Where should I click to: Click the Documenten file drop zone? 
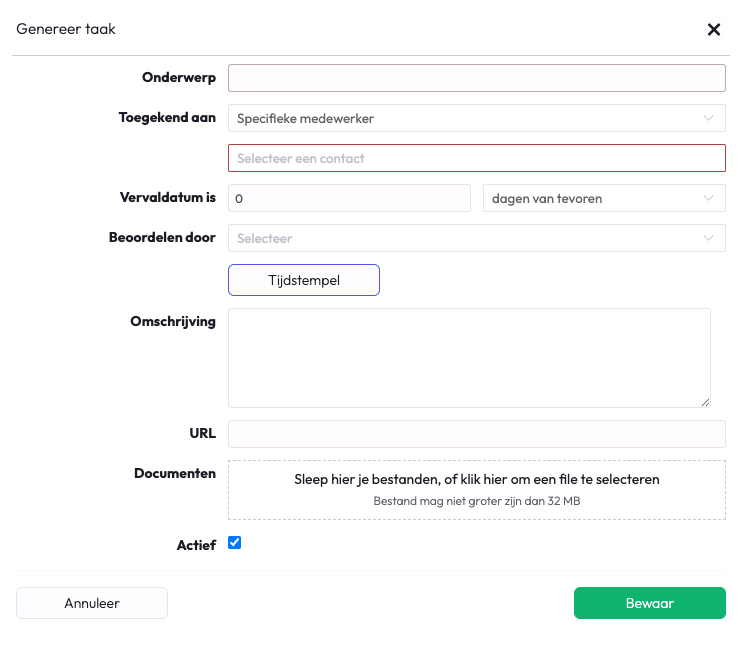[x=476, y=489]
